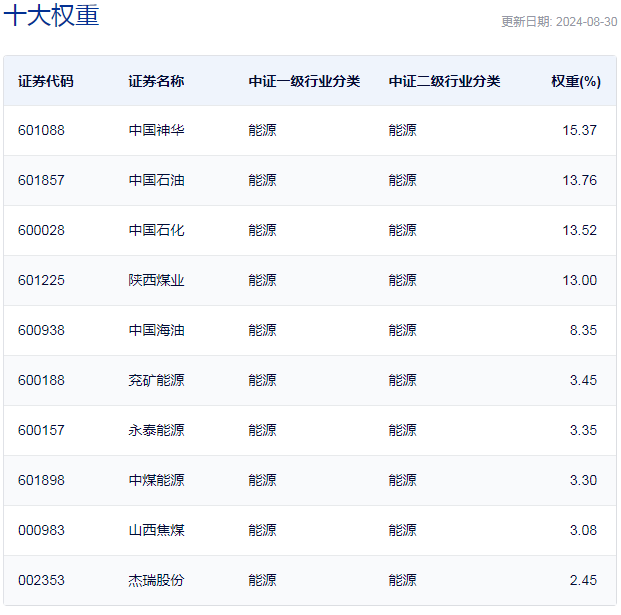Select security code 601225
Viewport: 621px width, 615px height.
(41, 280)
